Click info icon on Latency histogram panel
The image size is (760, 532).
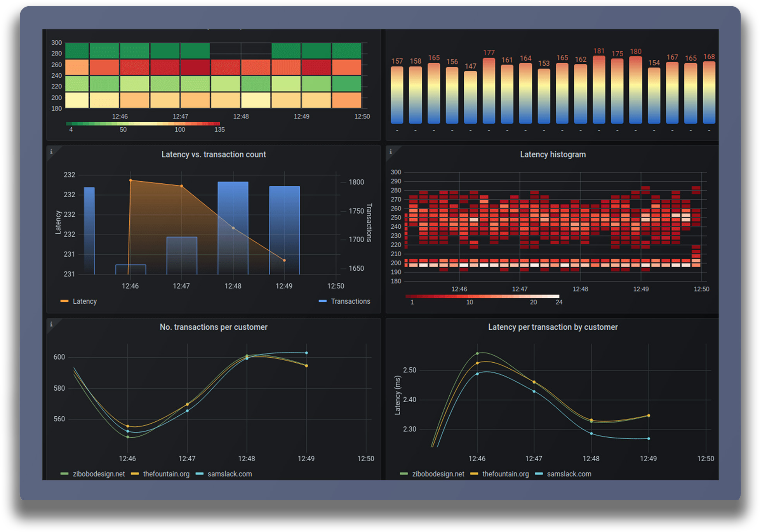pyautogui.click(x=391, y=152)
